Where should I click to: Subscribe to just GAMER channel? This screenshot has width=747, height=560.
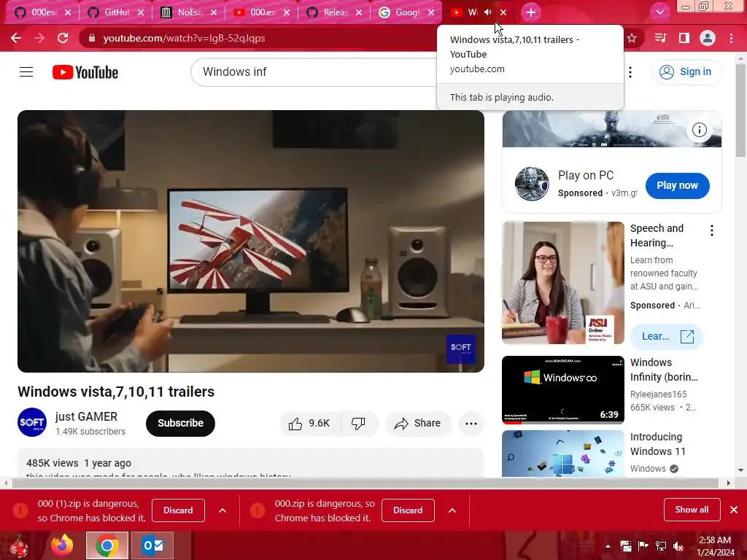tap(181, 424)
